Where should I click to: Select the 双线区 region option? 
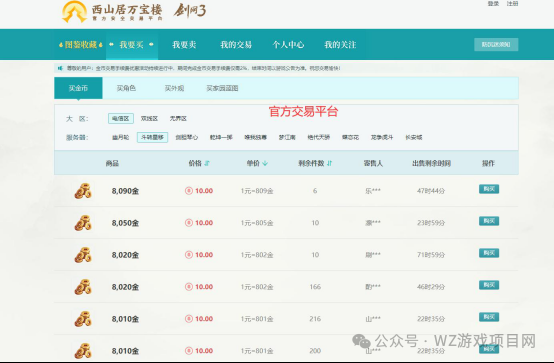tap(149, 118)
